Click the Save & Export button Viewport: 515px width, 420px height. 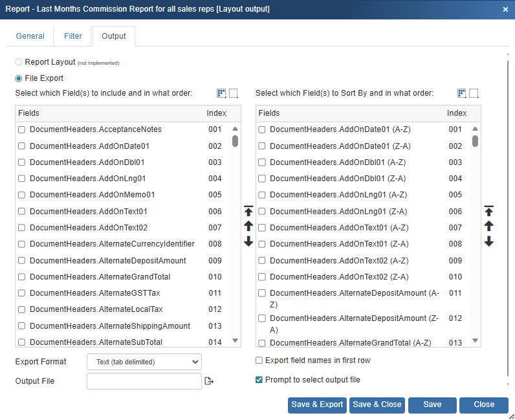coord(317,404)
